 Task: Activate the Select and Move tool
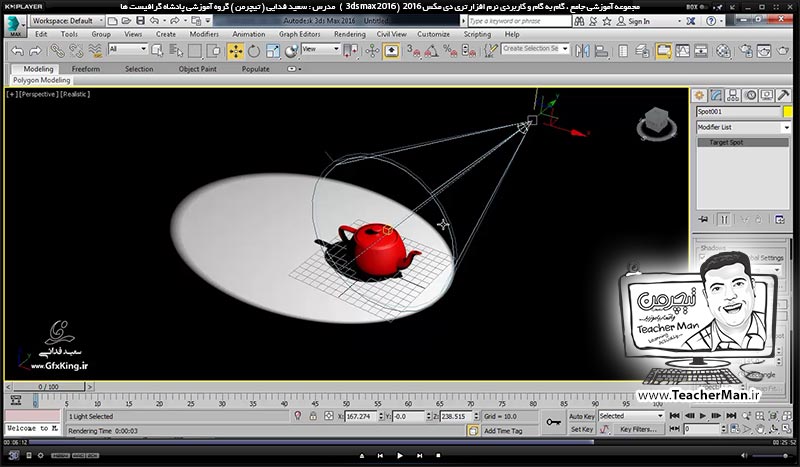pyautogui.click(x=235, y=51)
